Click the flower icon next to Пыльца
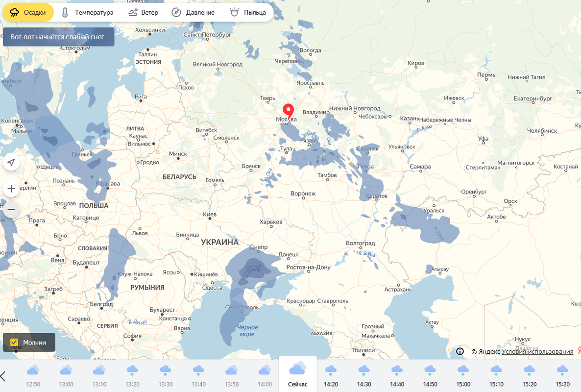 coord(234,13)
